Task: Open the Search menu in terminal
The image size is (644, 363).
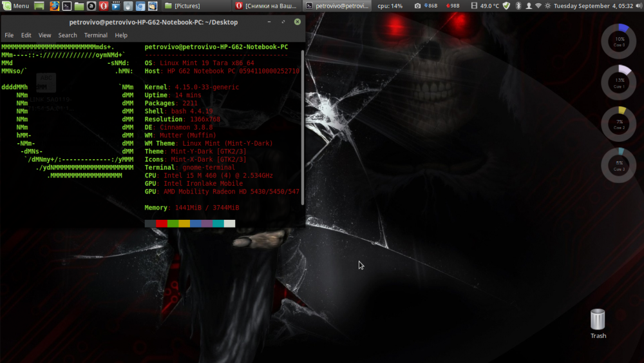Action: click(68, 35)
